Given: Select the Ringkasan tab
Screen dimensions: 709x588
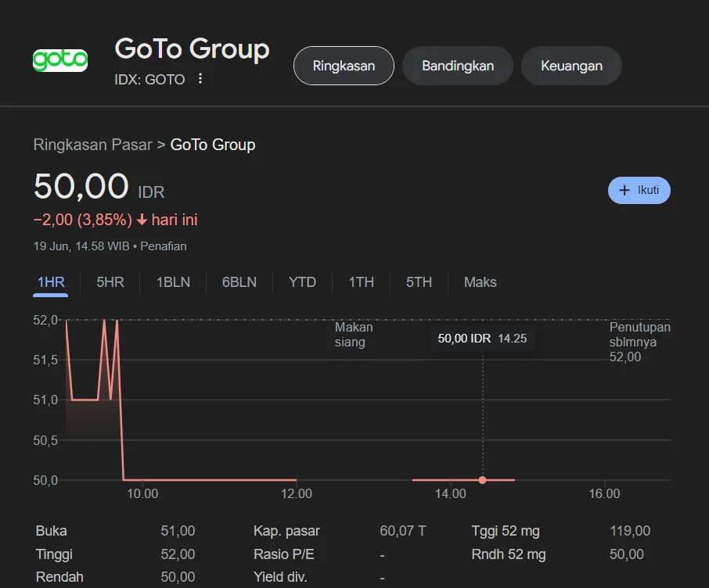Looking at the screenshot, I should click(344, 66).
